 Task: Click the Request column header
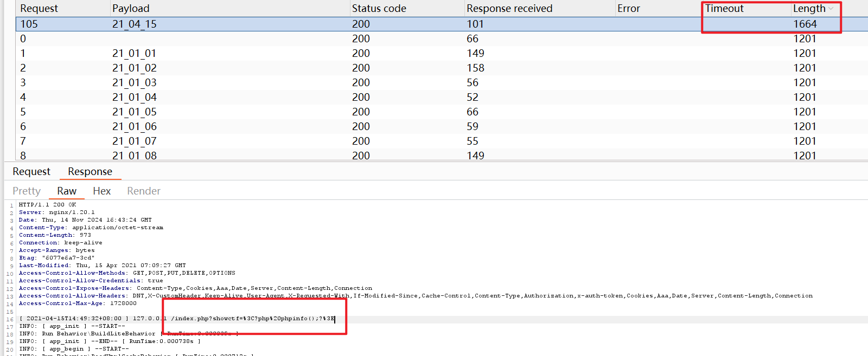[39, 9]
